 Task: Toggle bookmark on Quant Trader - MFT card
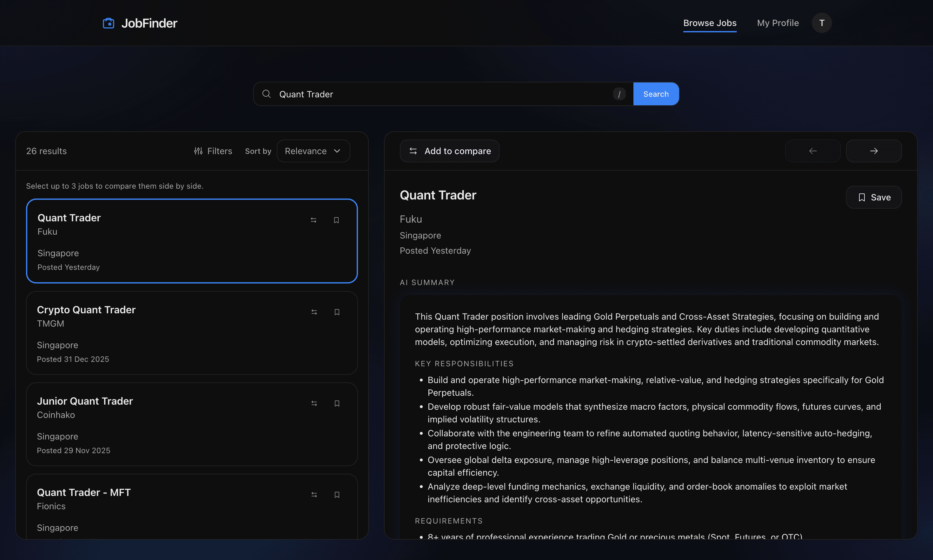(x=337, y=494)
